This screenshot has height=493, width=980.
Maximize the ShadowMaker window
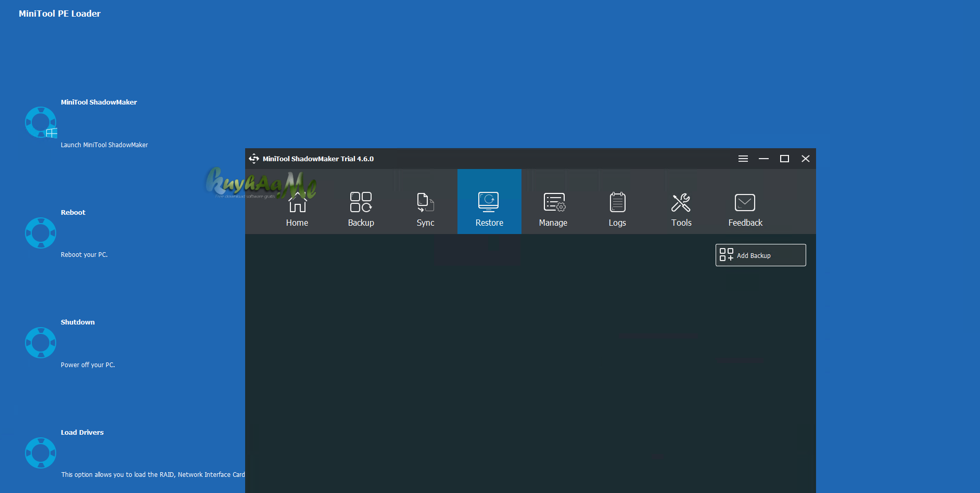tap(784, 159)
